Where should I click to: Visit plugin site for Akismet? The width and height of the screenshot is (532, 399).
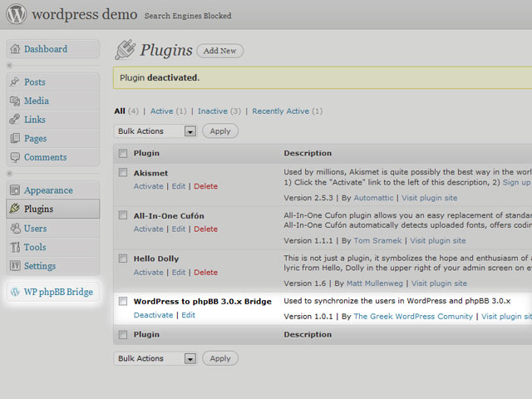(x=430, y=198)
